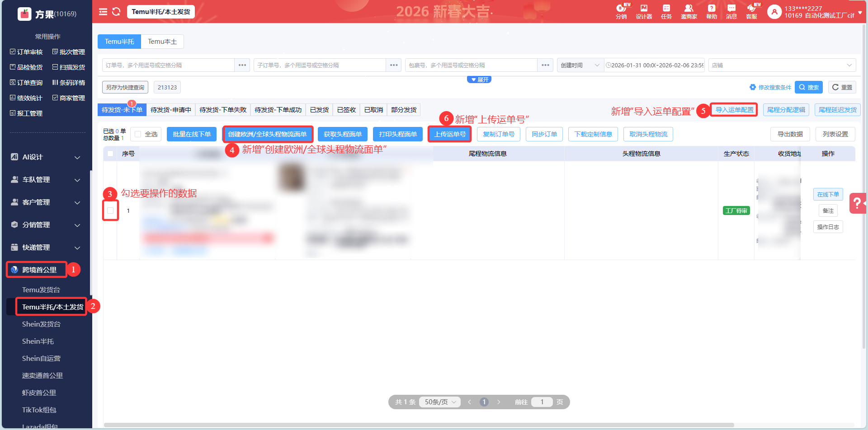868x430 pixels.
Task: Open the 50条/页 page size dropdown
Action: [440, 402]
